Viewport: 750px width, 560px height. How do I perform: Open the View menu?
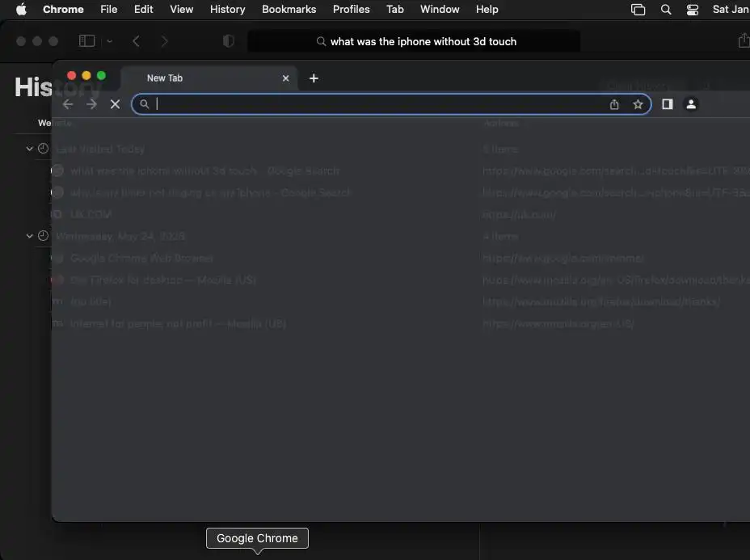coord(181,10)
